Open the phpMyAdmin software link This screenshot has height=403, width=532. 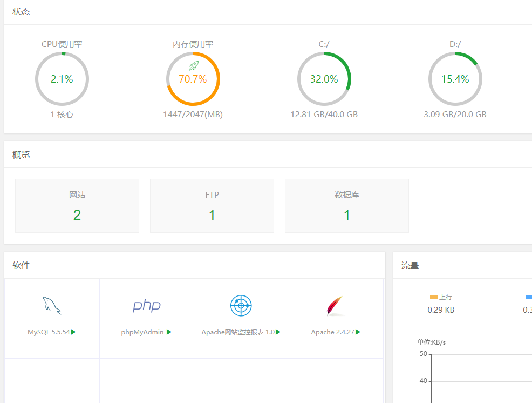[x=142, y=332]
